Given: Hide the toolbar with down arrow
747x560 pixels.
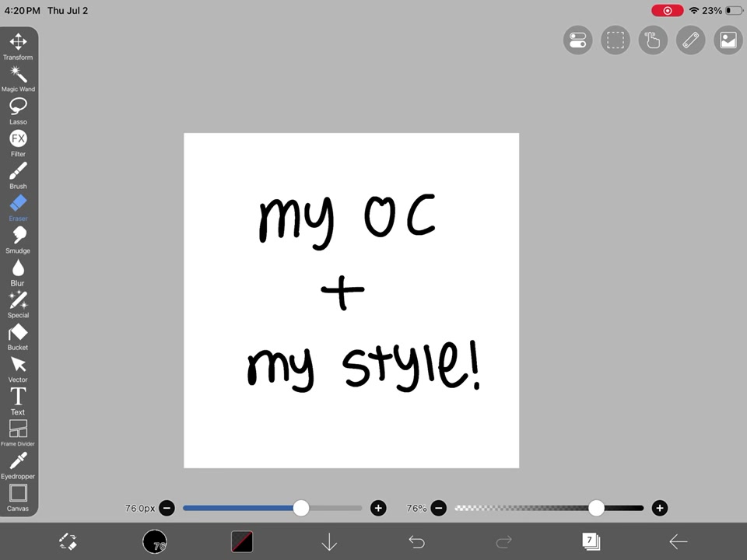Looking at the screenshot, I should click(329, 542).
